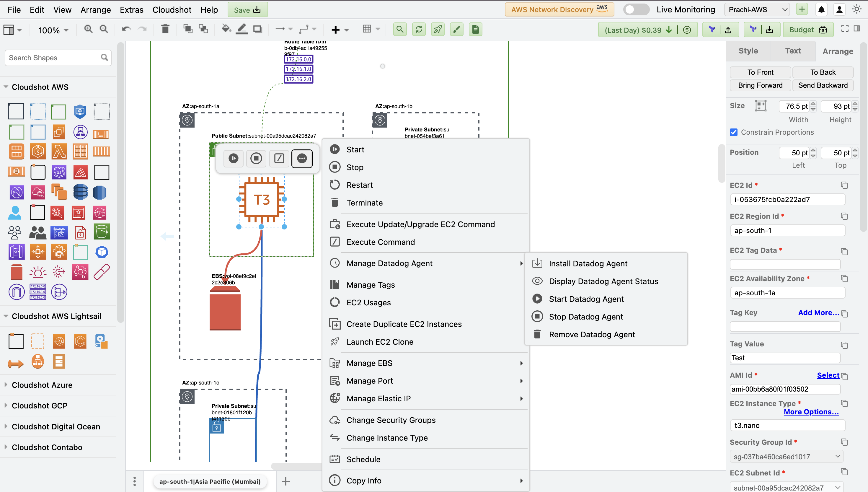
Task: Click the play button in floating EC2 toolbar
Action: 233,158
